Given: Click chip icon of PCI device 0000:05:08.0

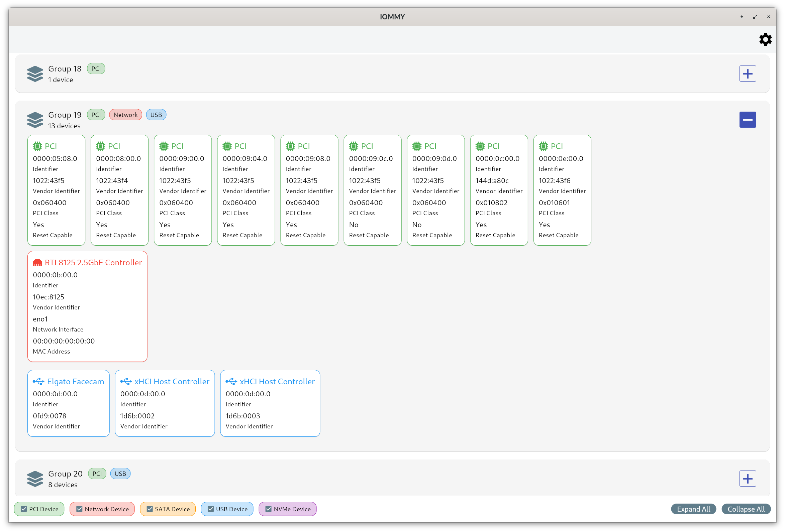Looking at the screenshot, I should tap(37, 146).
